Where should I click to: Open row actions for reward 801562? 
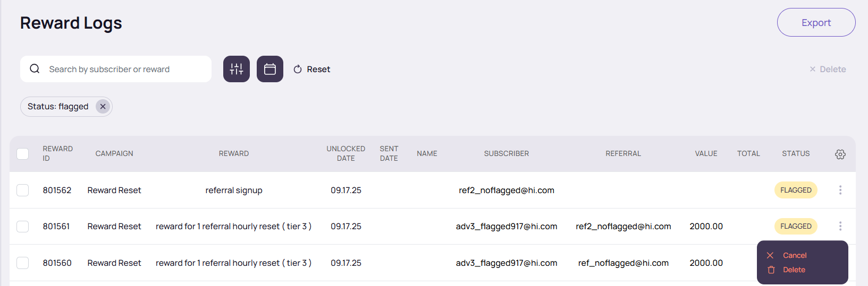point(840,190)
